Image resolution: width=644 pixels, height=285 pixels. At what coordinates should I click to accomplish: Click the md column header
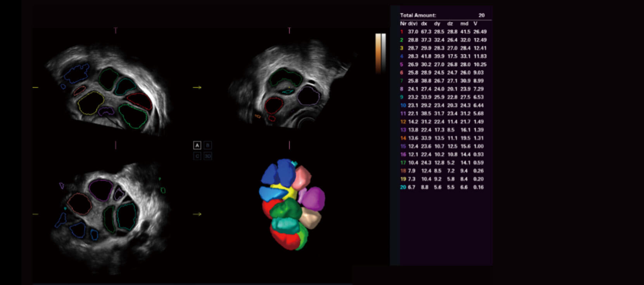pos(464,24)
